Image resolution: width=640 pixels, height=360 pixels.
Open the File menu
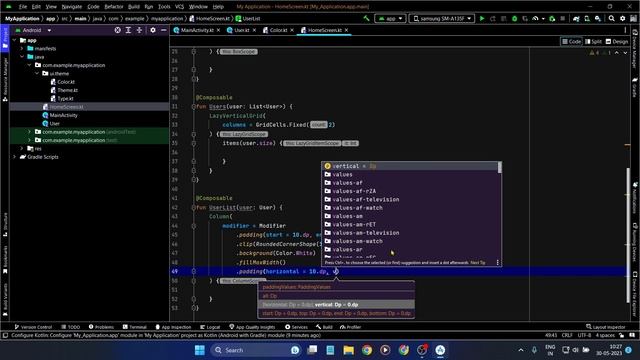[23, 7]
